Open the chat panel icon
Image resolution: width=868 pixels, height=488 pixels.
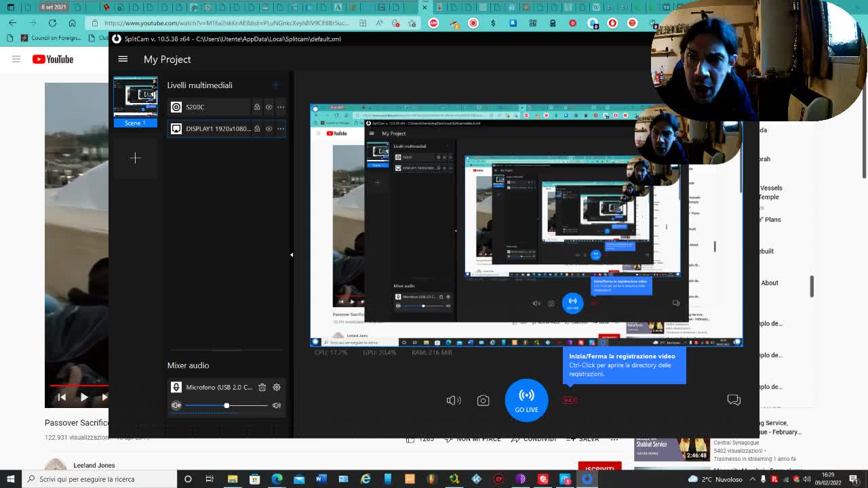(734, 400)
